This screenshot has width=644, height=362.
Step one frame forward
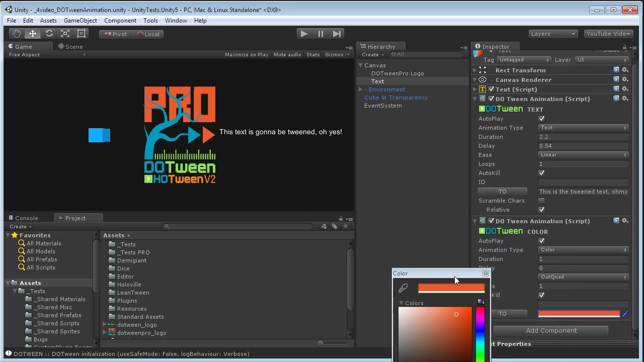point(337,34)
